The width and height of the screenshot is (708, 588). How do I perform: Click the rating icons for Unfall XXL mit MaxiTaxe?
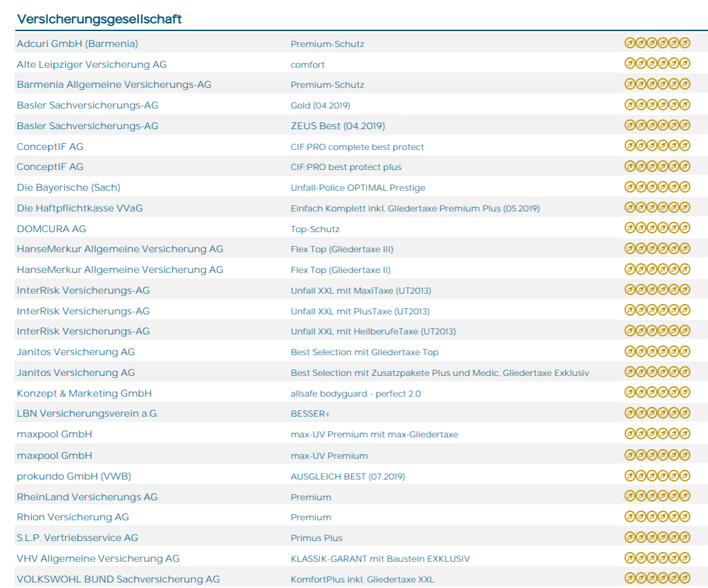click(657, 290)
